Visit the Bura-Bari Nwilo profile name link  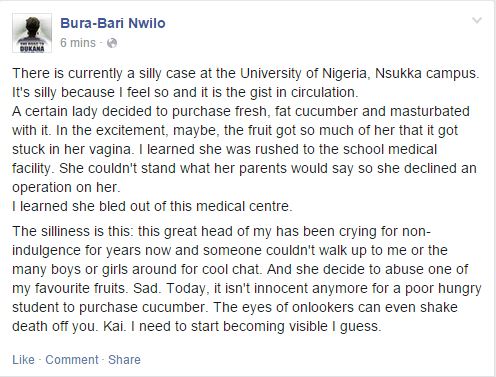coord(113,23)
